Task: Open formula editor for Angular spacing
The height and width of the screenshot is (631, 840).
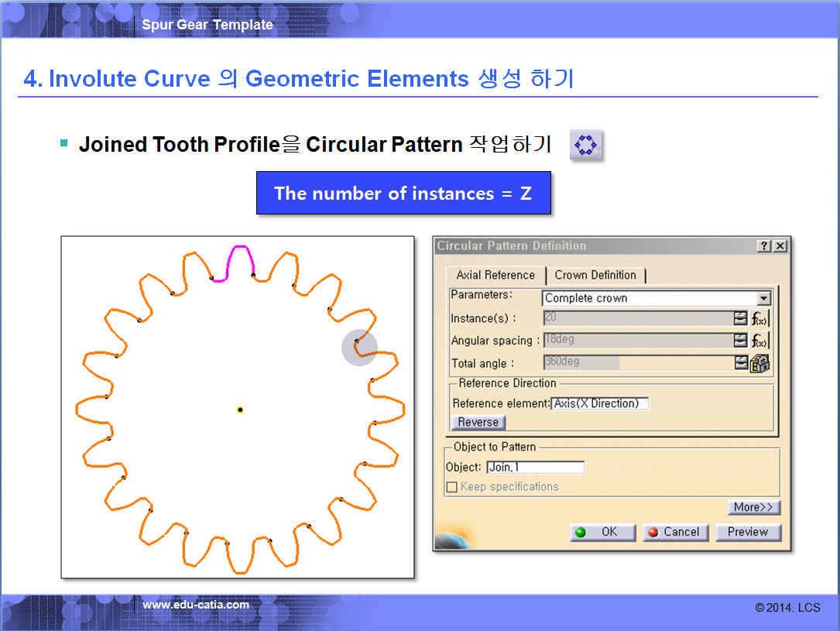Action: tap(760, 341)
